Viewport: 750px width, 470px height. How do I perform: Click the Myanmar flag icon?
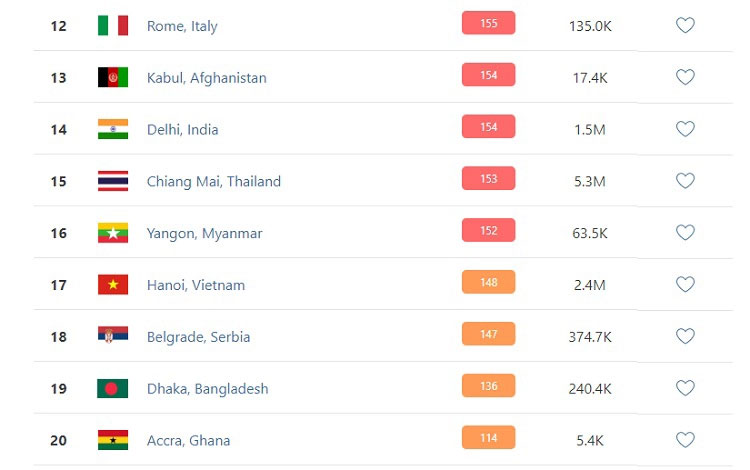pos(113,233)
